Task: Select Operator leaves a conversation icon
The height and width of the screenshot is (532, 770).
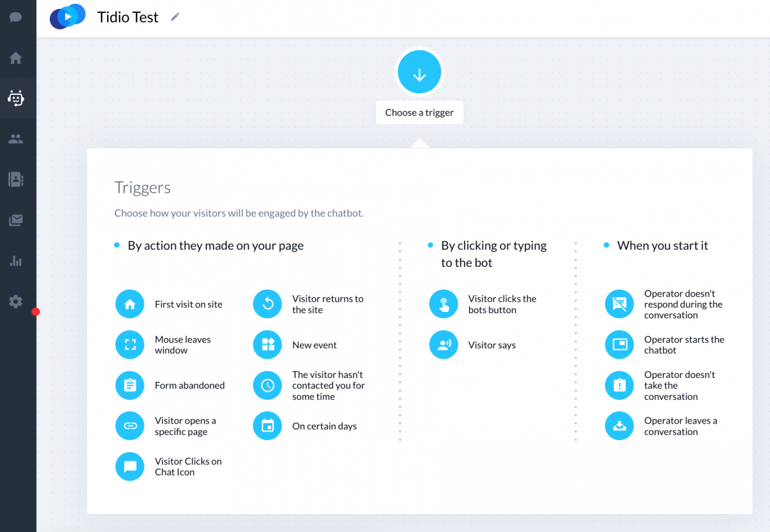Action: 619,425
